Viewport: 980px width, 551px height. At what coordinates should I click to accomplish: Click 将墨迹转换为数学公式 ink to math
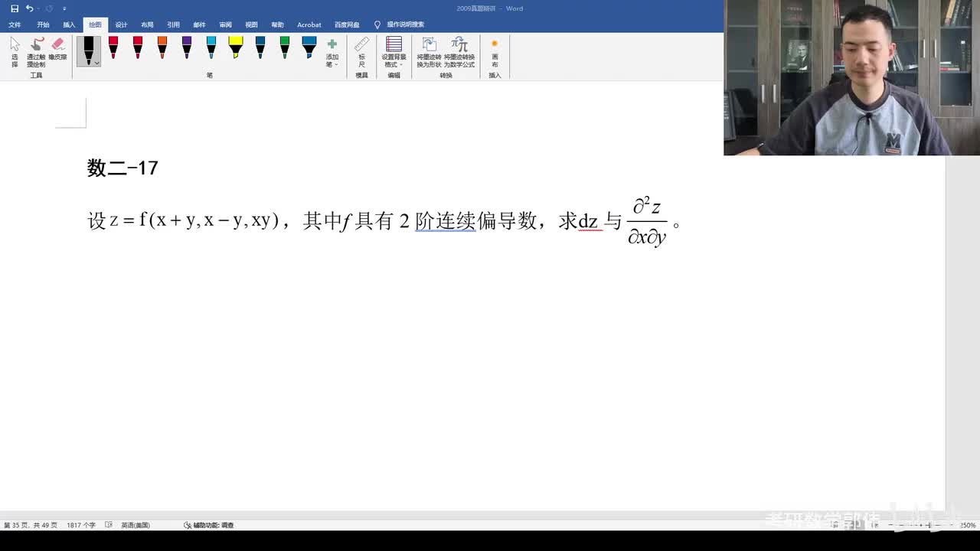tap(459, 53)
